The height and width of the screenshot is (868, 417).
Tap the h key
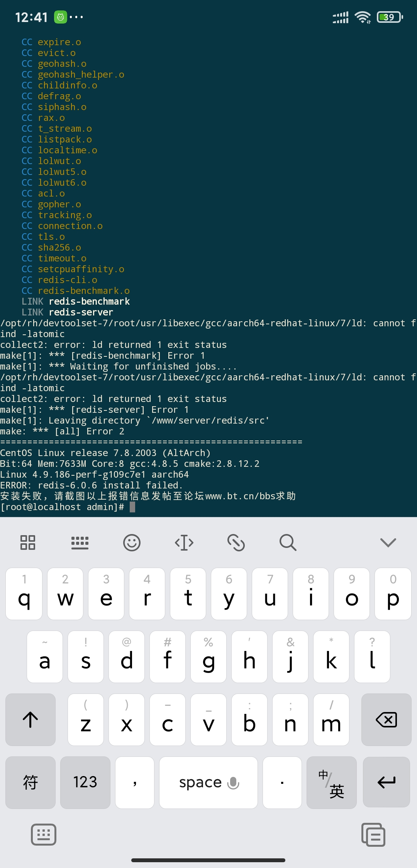click(x=249, y=657)
